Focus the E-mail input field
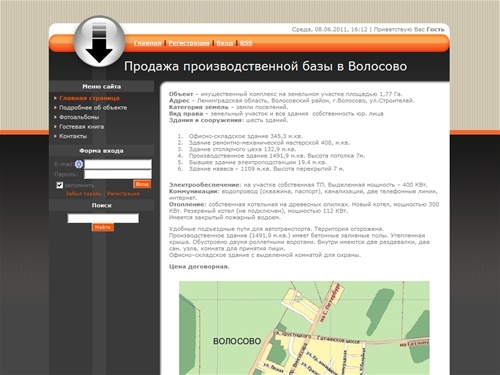 coord(118,164)
